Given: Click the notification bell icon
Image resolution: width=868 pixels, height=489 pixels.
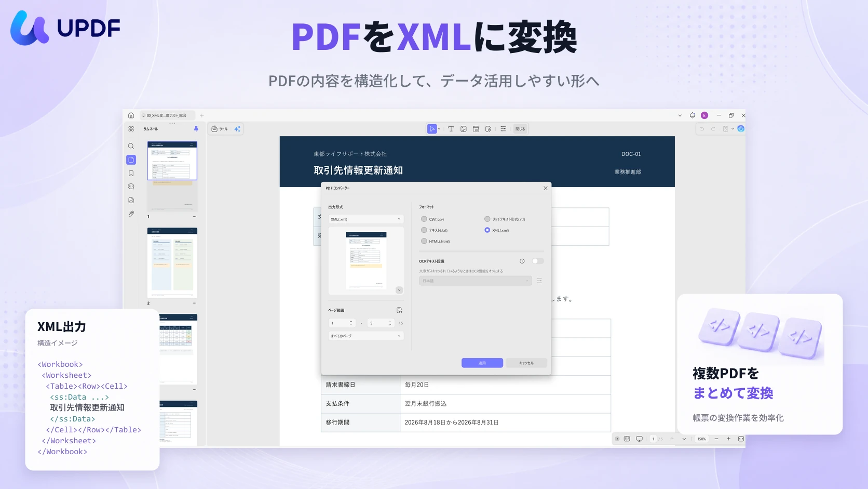Looking at the screenshot, I should 692,115.
